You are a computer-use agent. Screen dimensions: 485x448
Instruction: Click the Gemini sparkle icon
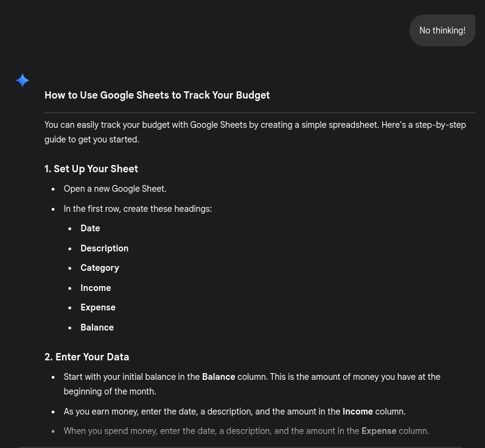(x=23, y=80)
